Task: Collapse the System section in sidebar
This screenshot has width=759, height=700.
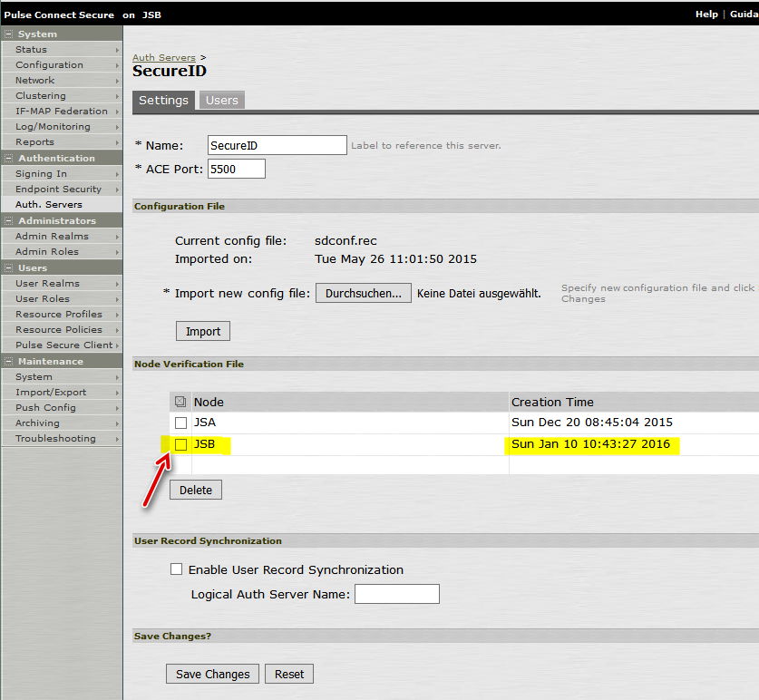Action: pos(8,34)
